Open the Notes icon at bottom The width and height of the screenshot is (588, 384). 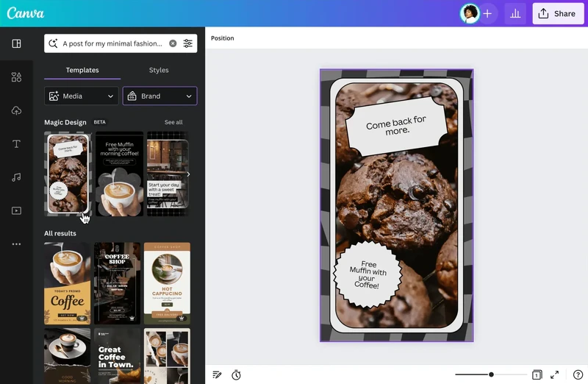click(217, 374)
